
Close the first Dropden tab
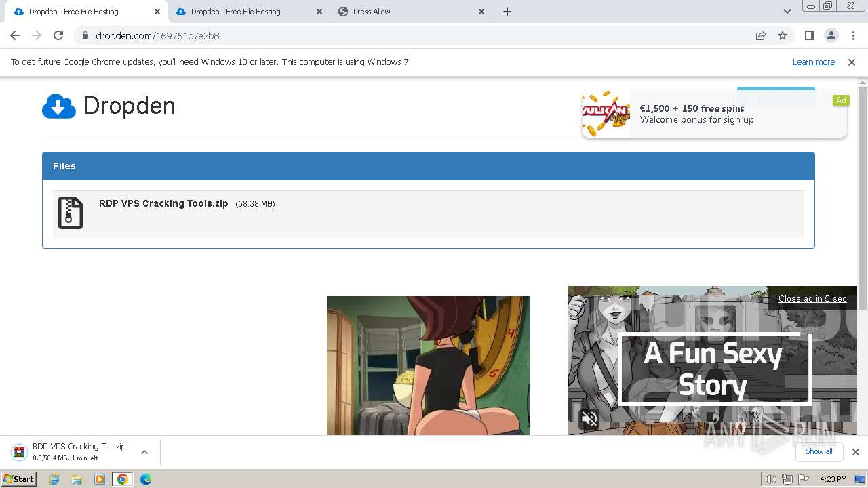tap(157, 12)
